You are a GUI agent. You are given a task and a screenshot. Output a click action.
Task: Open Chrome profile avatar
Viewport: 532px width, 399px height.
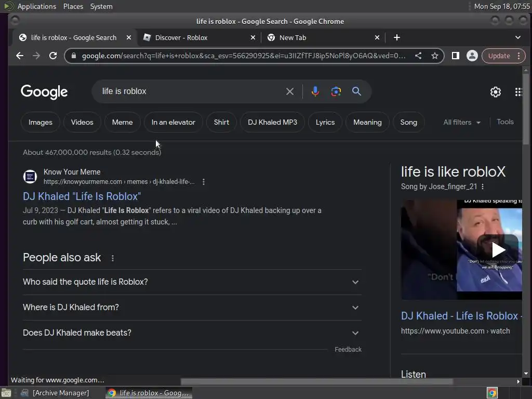(x=472, y=56)
